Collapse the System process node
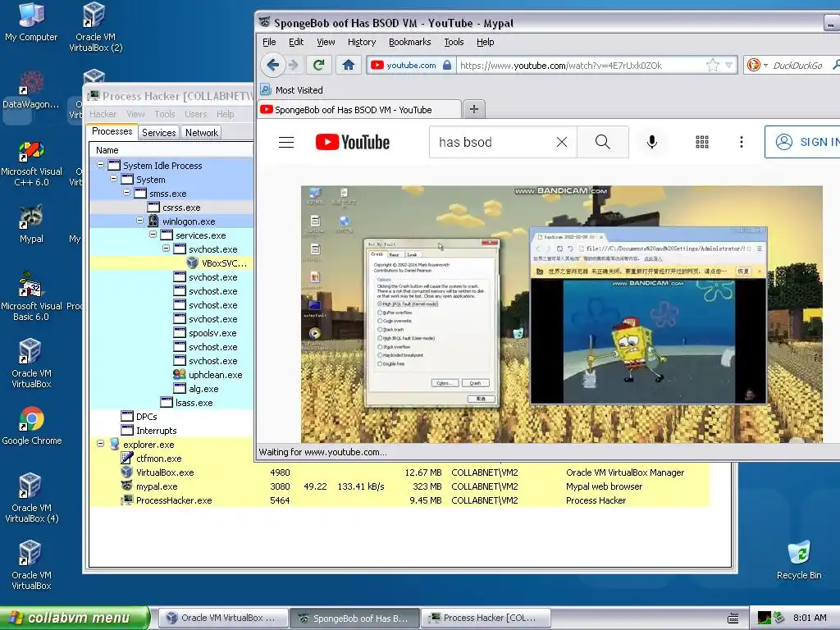840x630 pixels. click(113, 179)
